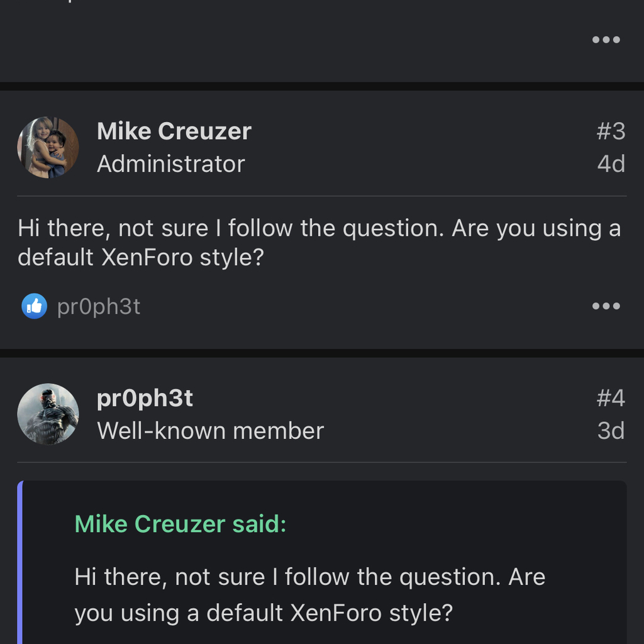This screenshot has width=644, height=644.
Task: Click the purple quote border bar
Action: coord(20,562)
